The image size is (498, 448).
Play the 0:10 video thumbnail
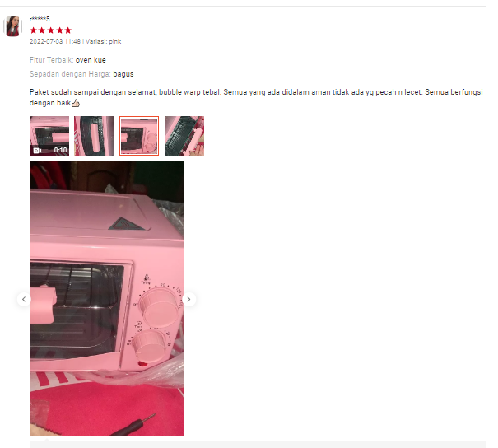point(49,136)
